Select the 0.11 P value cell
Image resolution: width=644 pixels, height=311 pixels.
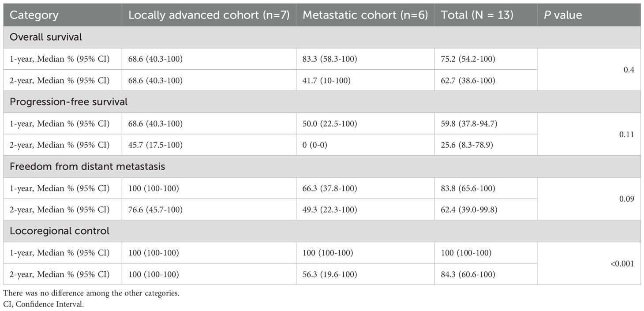tap(626, 134)
